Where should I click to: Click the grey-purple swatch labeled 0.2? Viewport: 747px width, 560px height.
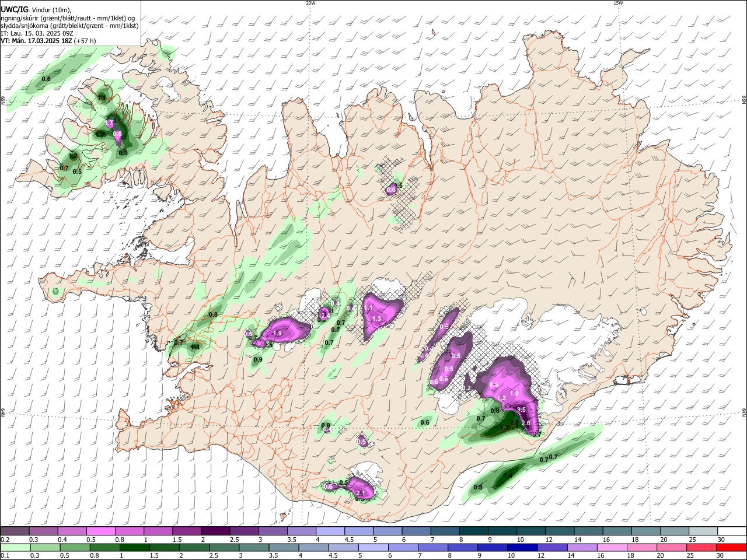click(x=15, y=531)
